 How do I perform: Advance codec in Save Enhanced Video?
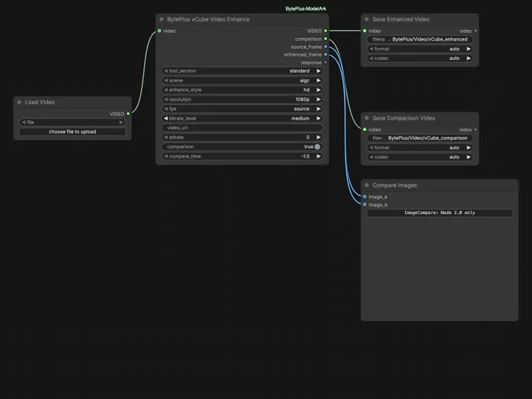click(469, 59)
